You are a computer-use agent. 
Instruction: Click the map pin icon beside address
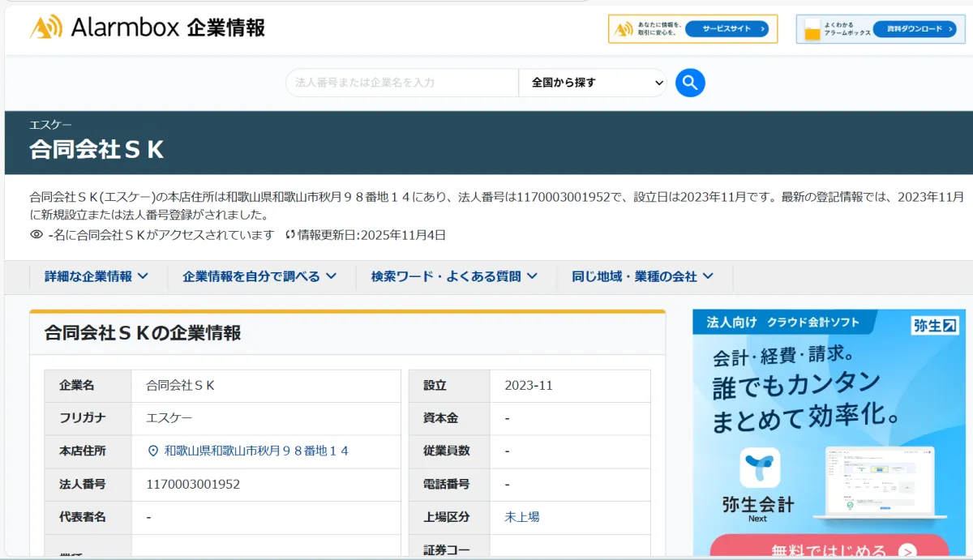pos(153,451)
